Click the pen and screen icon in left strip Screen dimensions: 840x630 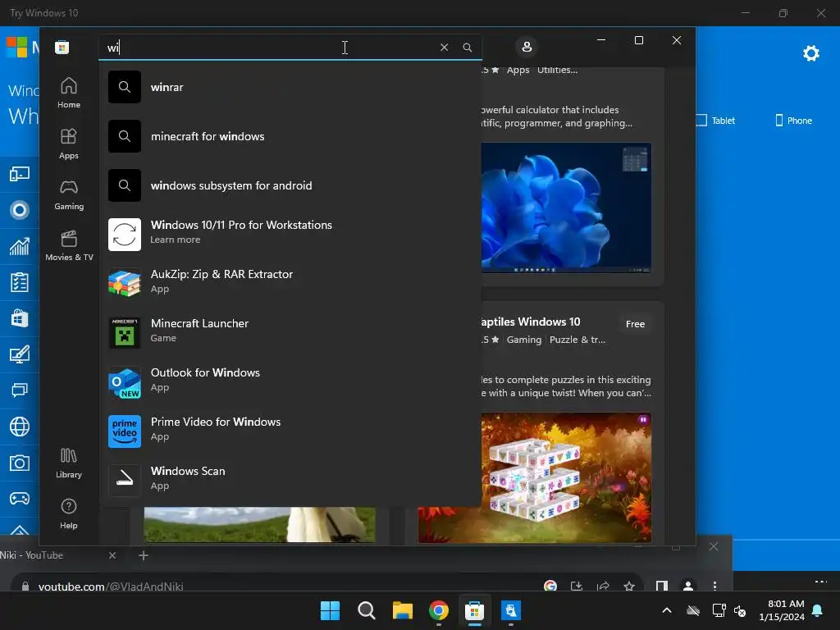pos(20,354)
